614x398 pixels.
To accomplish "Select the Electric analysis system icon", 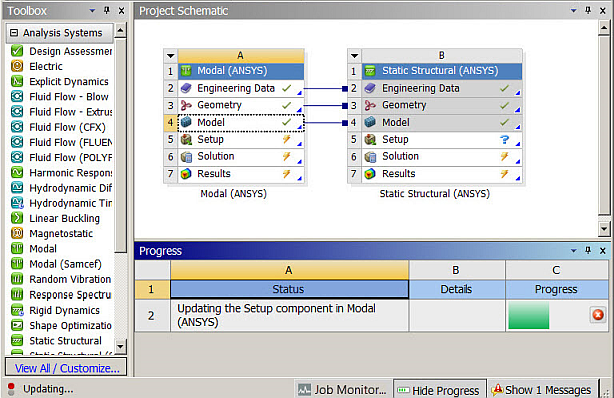I will tap(17, 66).
